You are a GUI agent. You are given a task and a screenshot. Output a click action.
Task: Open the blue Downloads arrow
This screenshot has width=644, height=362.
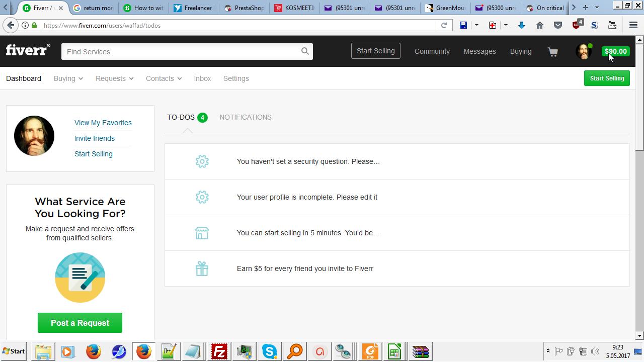point(522,25)
